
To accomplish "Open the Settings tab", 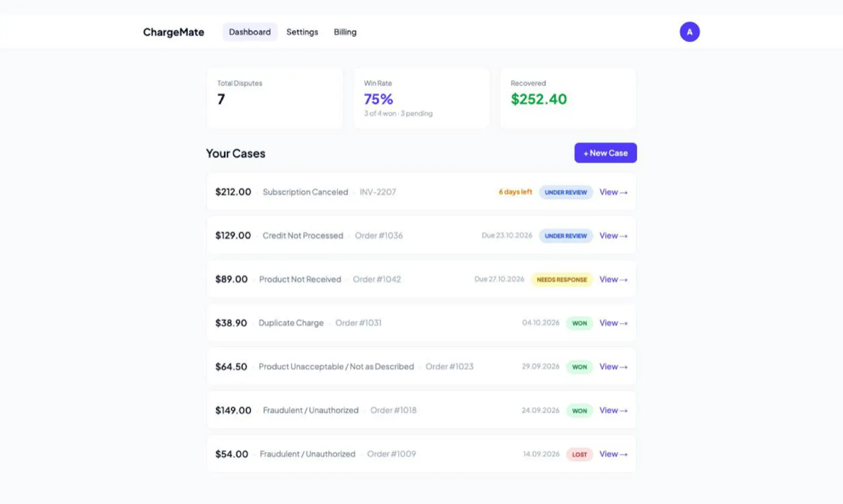I will (302, 32).
